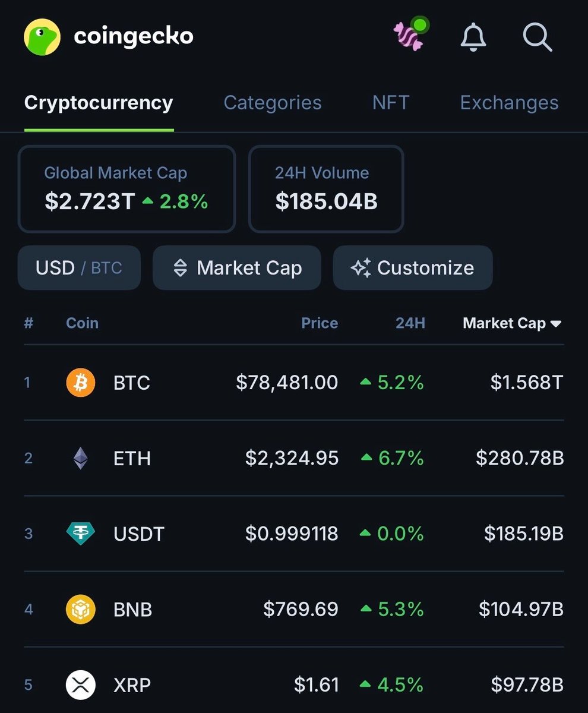
Task: Switch to the Categories tab
Action: click(x=273, y=103)
